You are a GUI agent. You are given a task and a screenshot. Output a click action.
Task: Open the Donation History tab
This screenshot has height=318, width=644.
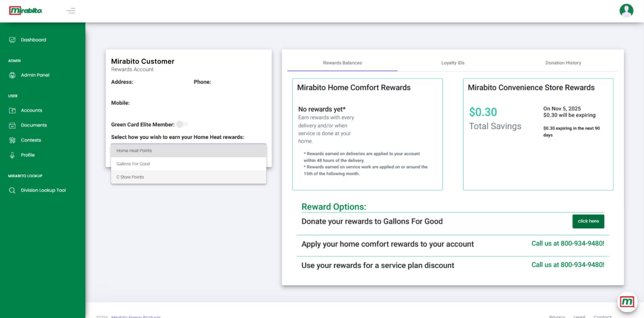tap(563, 63)
